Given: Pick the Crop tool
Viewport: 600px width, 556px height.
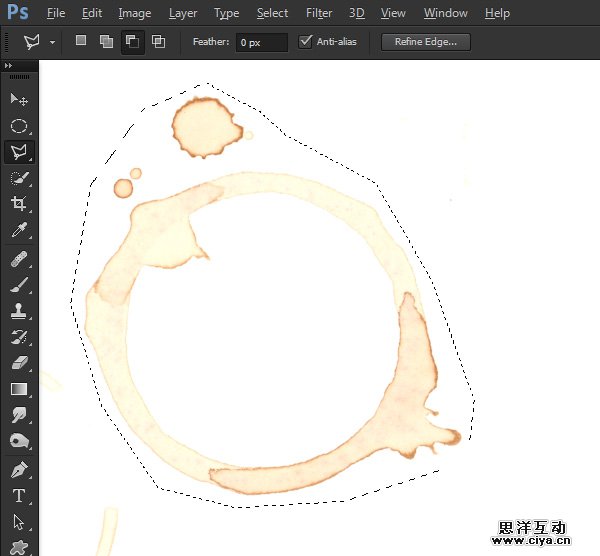Looking at the screenshot, I should [18, 204].
